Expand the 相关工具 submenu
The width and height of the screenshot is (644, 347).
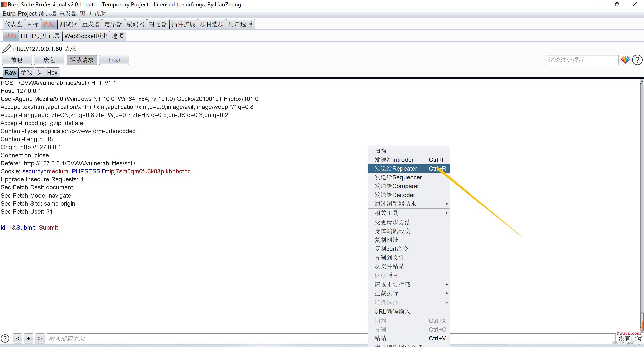[x=409, y=213]
